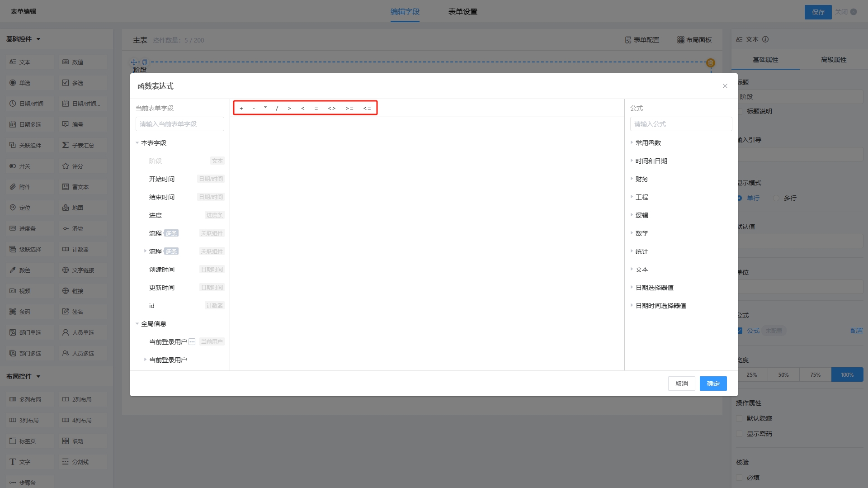
Task: Click the 日期/时间 clock control icon
Action: click(13, 104)
